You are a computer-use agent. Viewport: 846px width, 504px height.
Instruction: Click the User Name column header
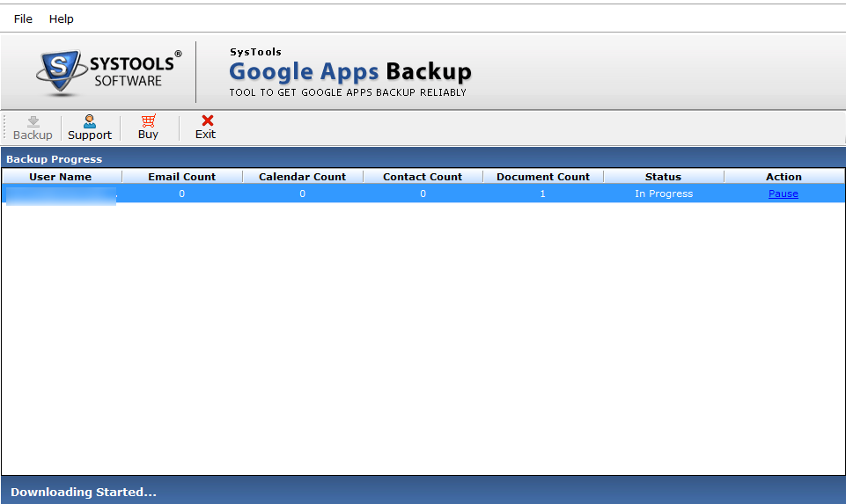point(61,177)
